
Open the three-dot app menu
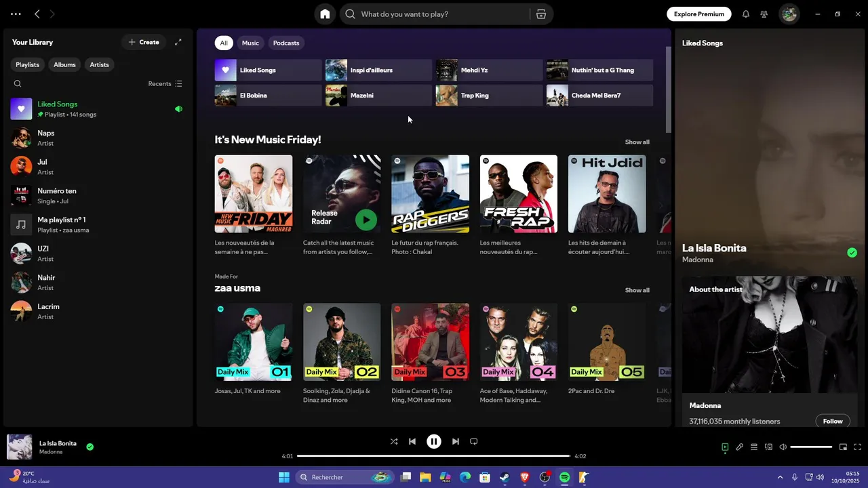click(x=16, y=14)
